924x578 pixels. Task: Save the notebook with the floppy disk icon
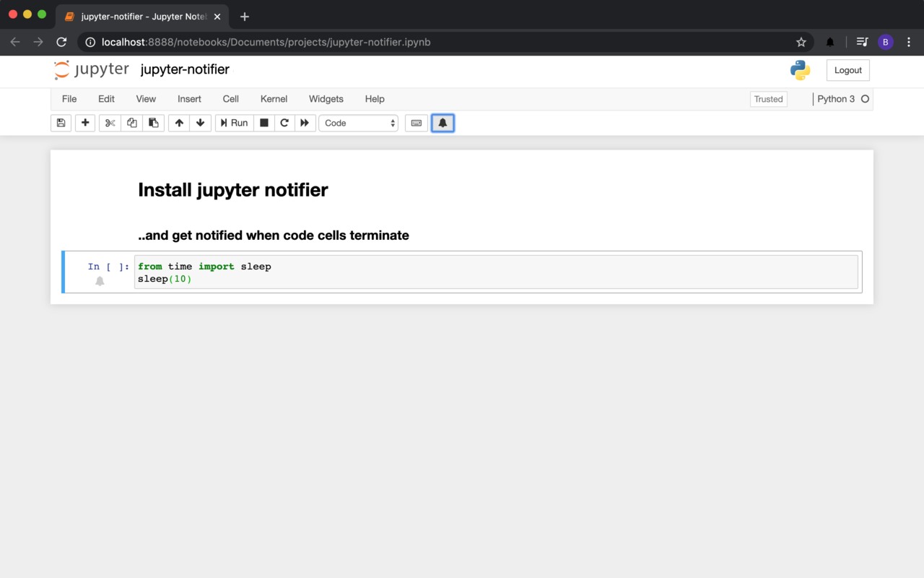(61, 123)
